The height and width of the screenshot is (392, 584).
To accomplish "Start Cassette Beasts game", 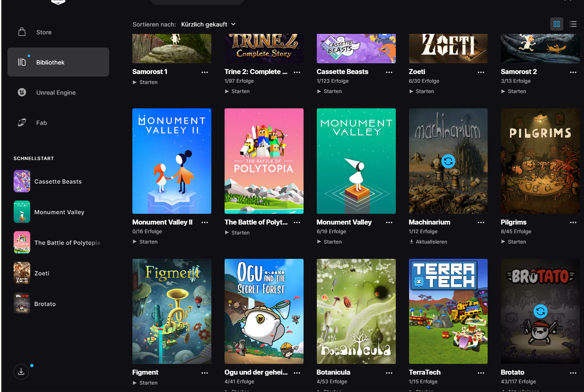I will coord(330,91).
